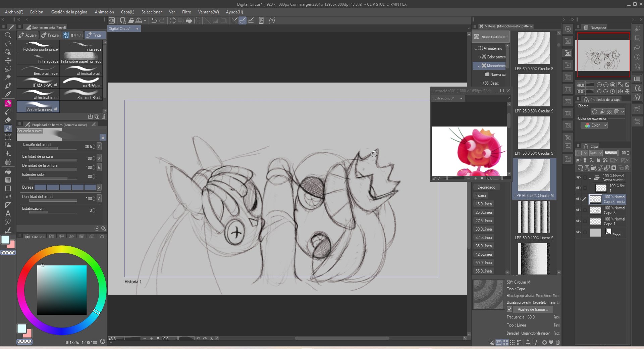Image resolution: width=644 pixels, height=349 pixels.
Task: Hide the Capa 3 - copia layer
Action: click(578, 199)
